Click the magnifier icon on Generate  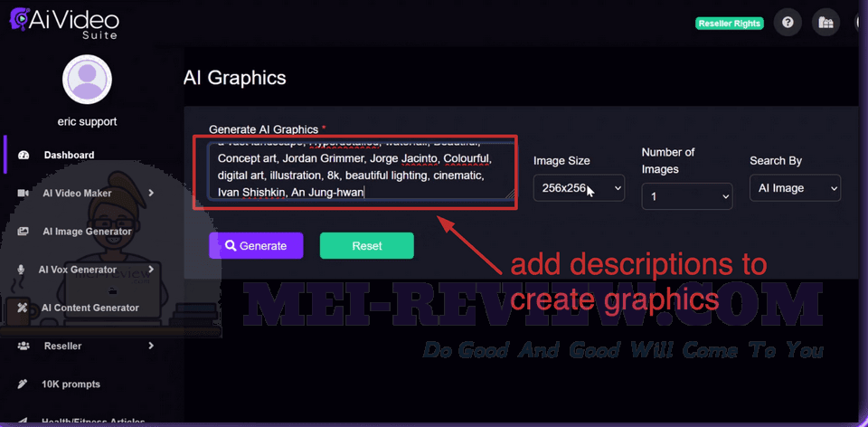(231, 246)
